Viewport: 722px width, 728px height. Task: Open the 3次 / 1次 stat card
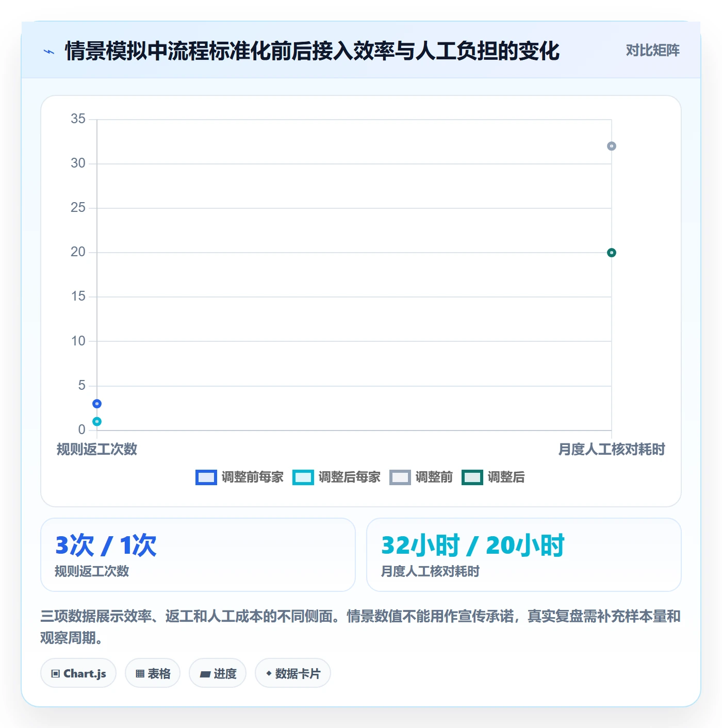[198, 555]
